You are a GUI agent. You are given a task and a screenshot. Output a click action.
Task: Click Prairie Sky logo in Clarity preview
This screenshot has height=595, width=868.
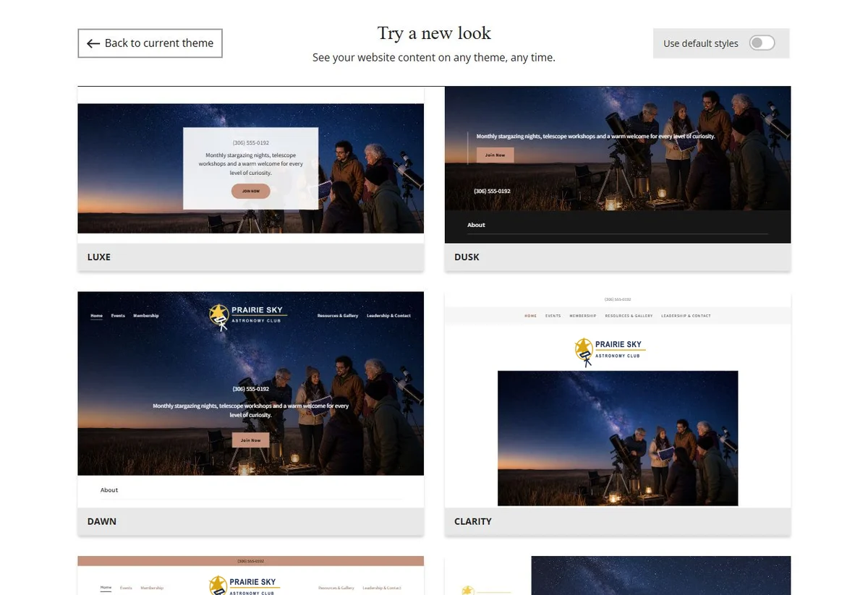click(610, 351)
